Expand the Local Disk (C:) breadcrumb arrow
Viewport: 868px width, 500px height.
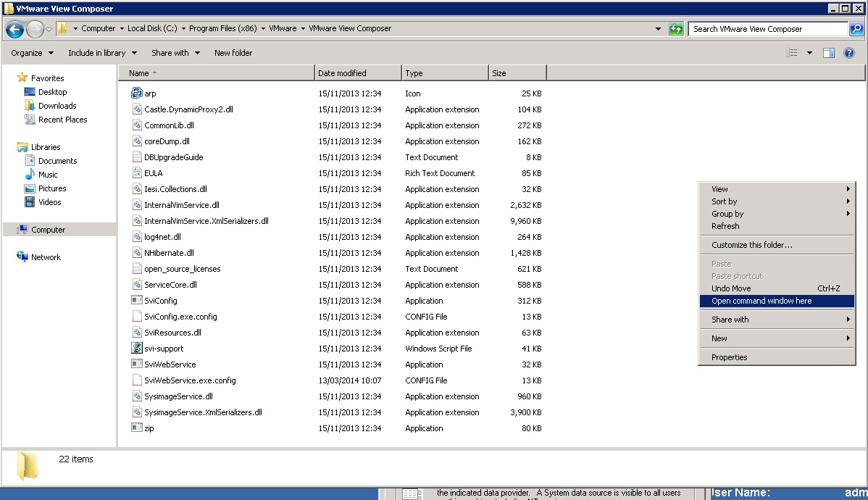(183, 29)
